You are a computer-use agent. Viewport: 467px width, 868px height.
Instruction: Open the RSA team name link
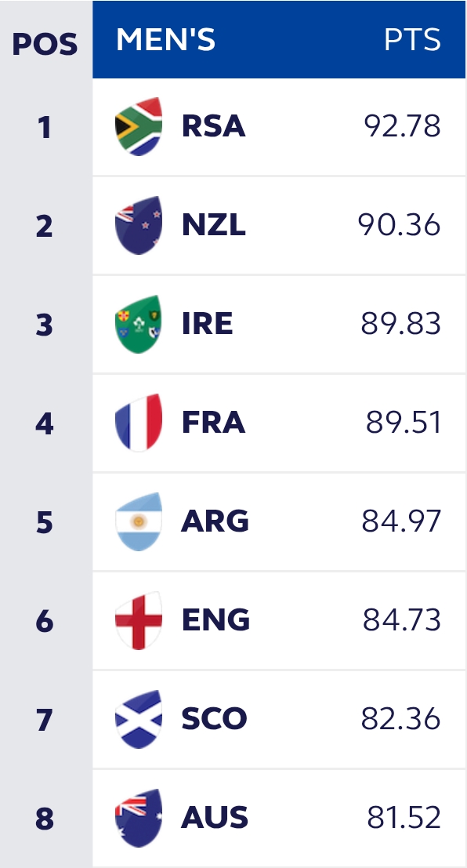pyautogui.click(x=214, y=126)
